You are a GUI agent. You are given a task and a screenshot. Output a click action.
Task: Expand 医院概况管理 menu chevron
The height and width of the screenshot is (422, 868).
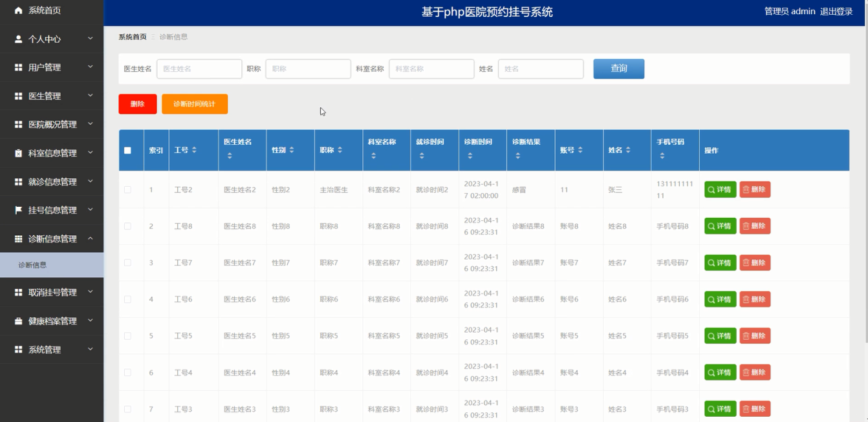click(x=91, y=123)
